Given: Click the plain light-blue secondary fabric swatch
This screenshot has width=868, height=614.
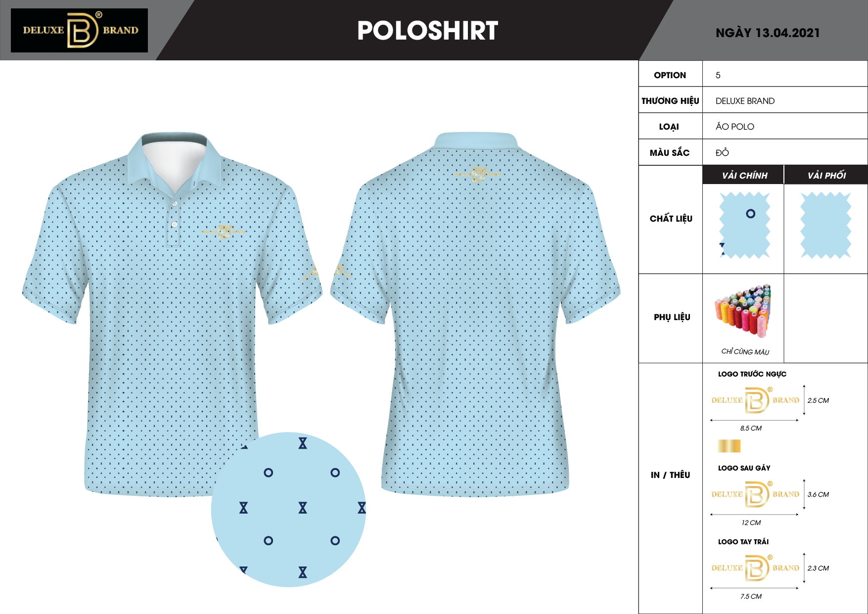Looking at the screenshot, I should click(825, 226).
